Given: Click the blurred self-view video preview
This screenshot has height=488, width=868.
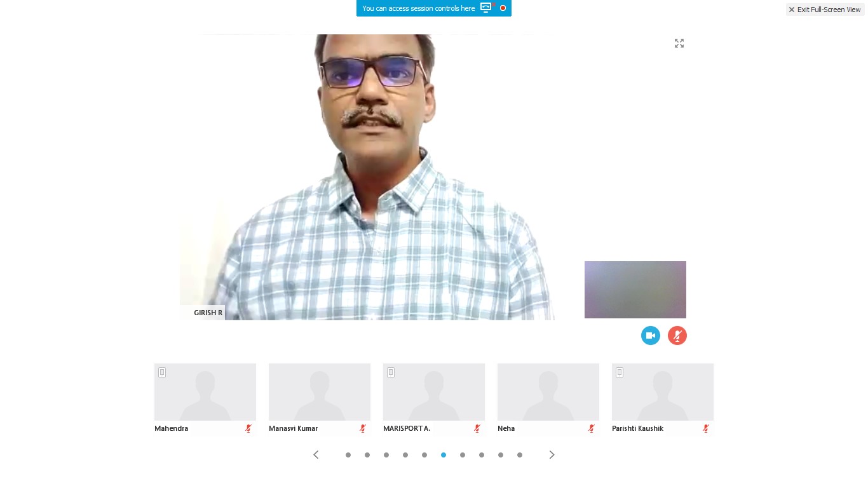Looking at the screenshot, I should (635, 290).
